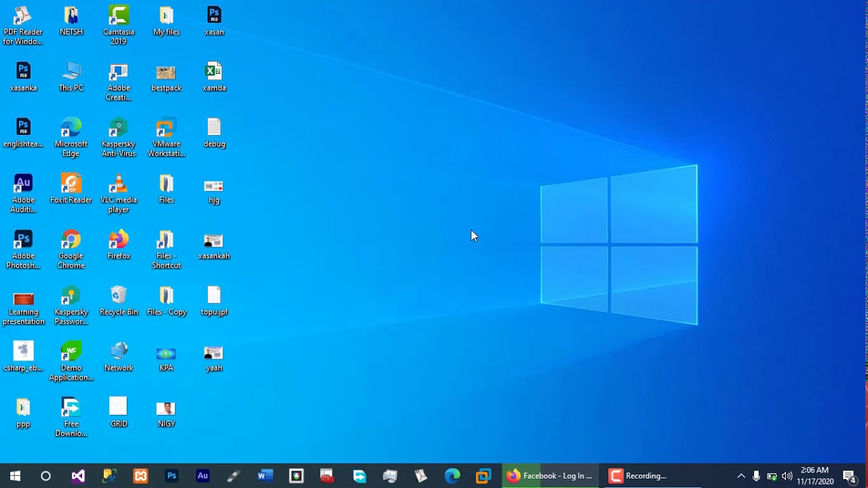Open the My files folder icon

pos(166,21)
